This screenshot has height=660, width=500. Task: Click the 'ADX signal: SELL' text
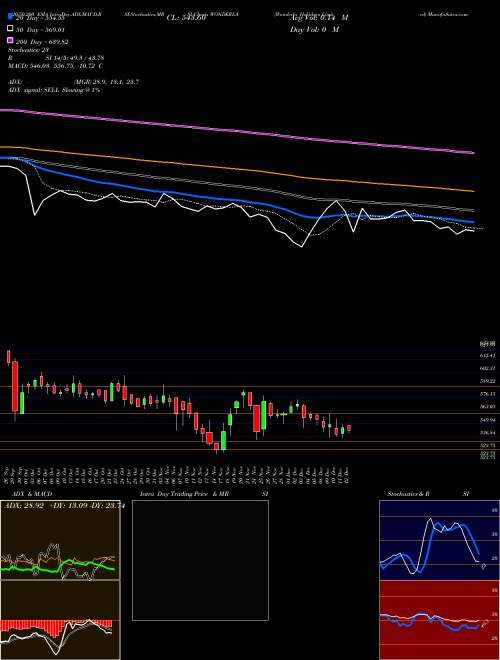54,90
